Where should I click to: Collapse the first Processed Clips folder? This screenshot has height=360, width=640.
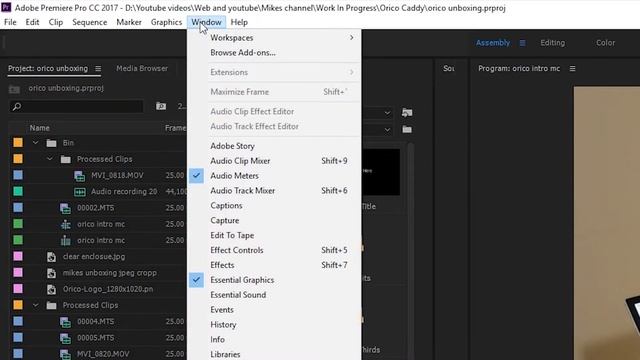[50, 159]
